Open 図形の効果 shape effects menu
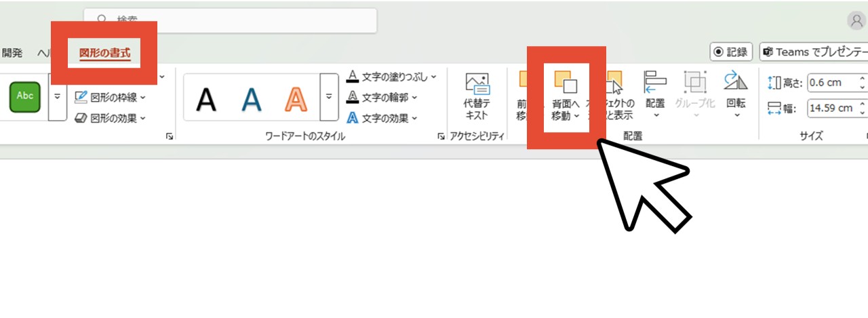 110,118
